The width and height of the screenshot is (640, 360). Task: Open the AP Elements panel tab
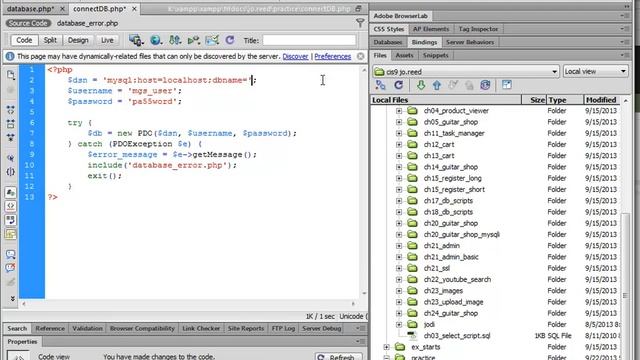click(431, 29)
